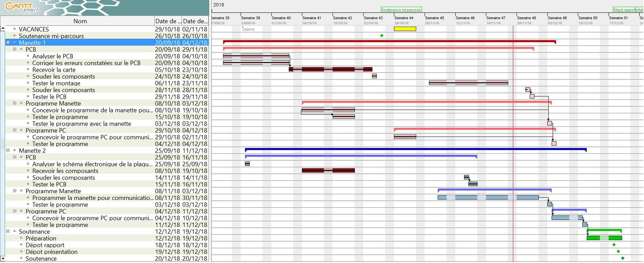Collapse the Manette 1 task group
Screen dimensions: 644x263
[8, 43]
